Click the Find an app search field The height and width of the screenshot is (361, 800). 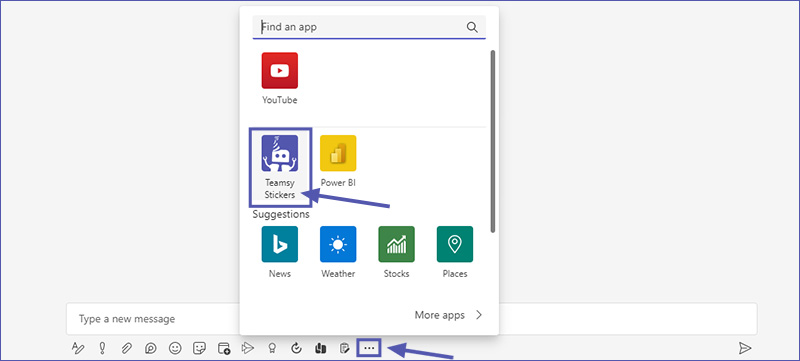tap(369, 27)
